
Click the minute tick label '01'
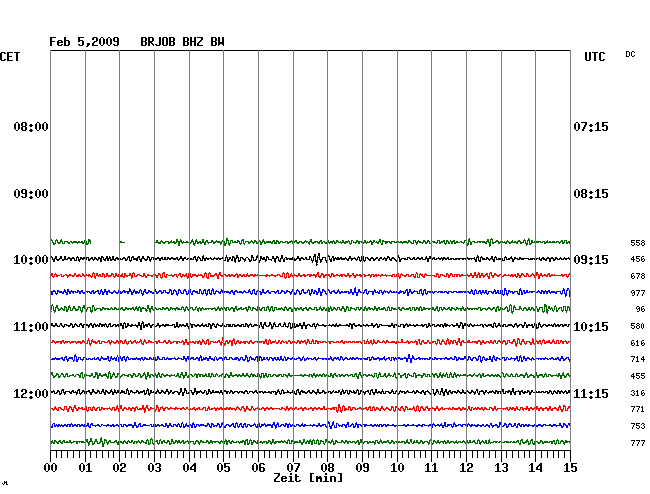tap(85, 468)
